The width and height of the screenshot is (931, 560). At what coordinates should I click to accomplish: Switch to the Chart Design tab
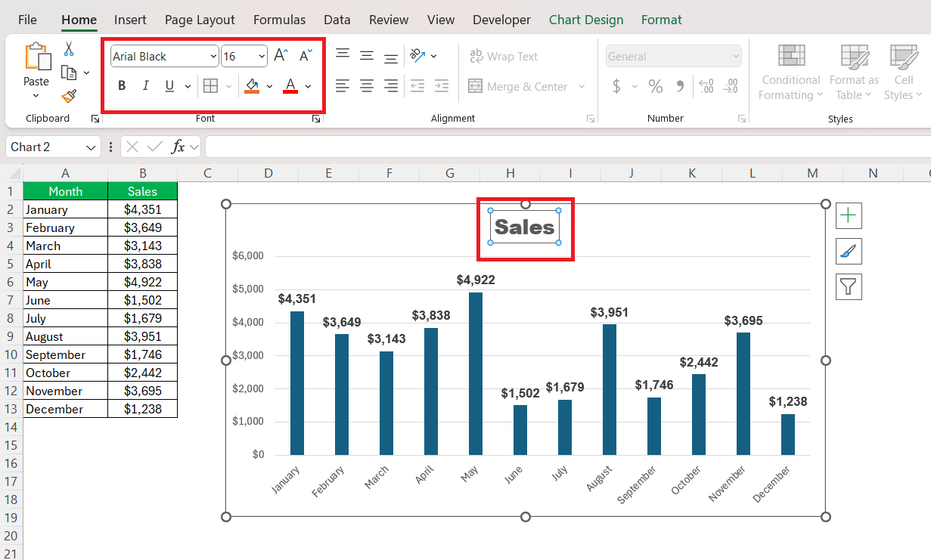coord(586,20)
